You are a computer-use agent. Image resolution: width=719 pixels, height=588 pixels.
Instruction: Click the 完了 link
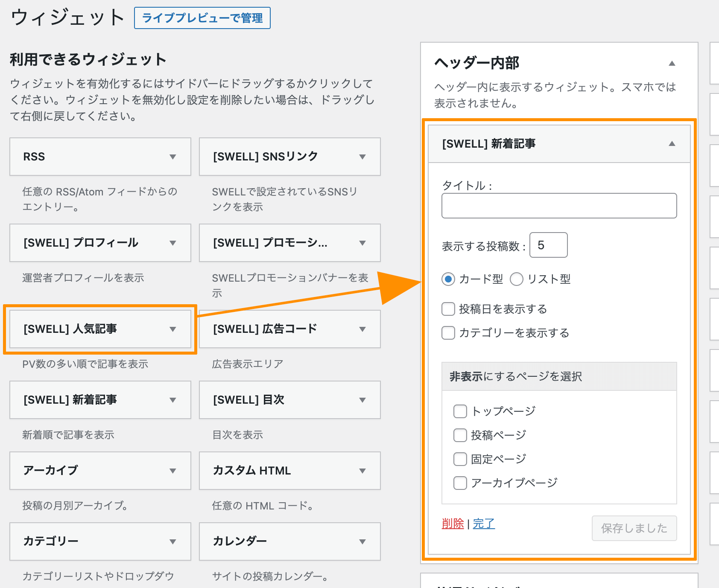point(484,524)
